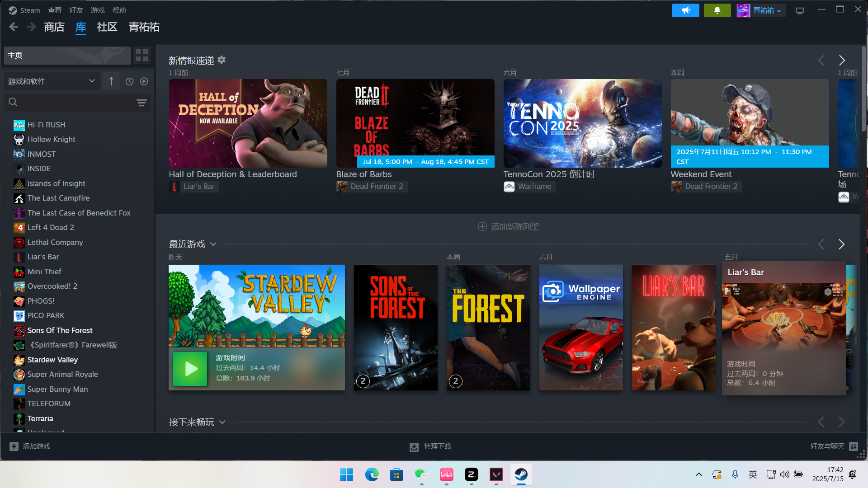
Task: Expand the recent games shelf dropdown
Action: pyautogui.click(x=213, y=244)
